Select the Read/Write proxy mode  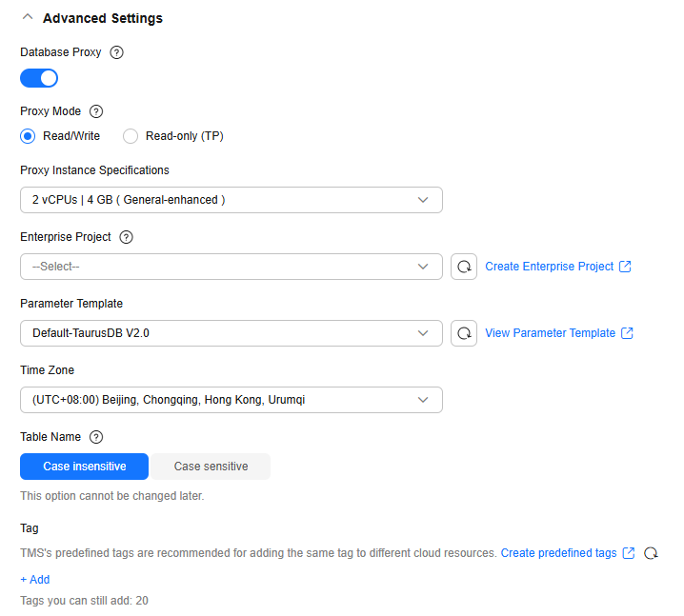tap(29, 136)
